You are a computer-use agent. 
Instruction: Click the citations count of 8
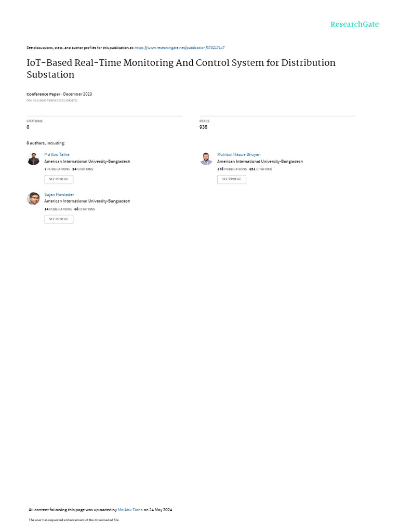coord(28,127)
